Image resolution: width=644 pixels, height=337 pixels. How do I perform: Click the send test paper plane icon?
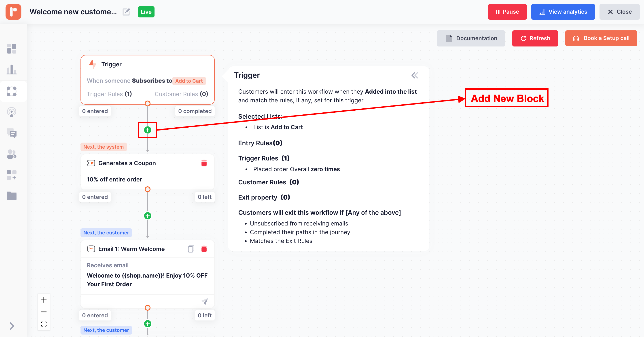(x=205, y=301)
